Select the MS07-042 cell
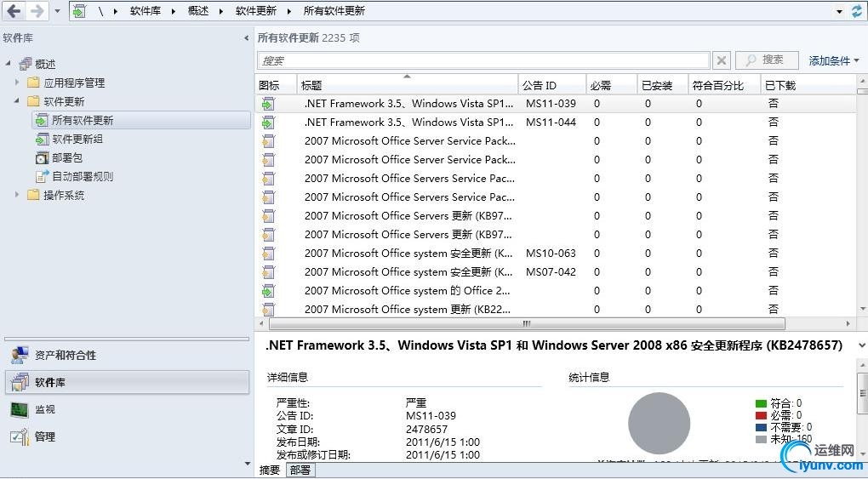Image resolution: width=868 pixels, height=479 pixels. tap(551, 272)
